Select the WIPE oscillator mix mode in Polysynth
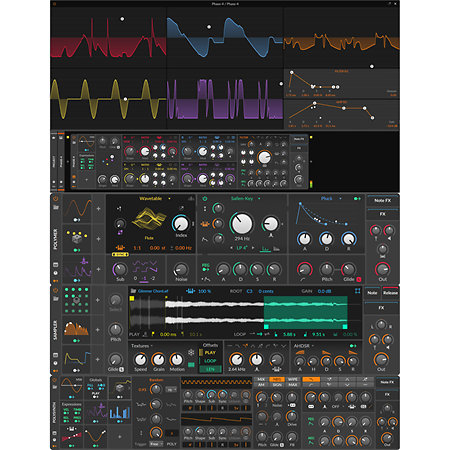Image resolution: width=450 pixels, height=450 pixels. tap(293, 379)
